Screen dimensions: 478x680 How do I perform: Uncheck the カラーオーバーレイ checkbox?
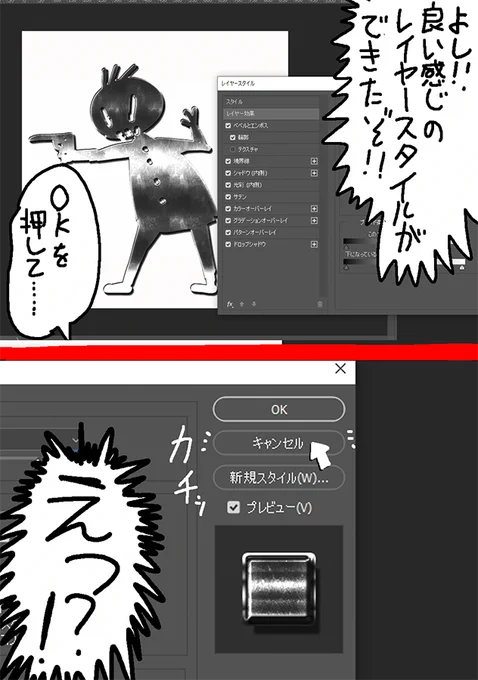pyautogui.click(x=228, y=209)
